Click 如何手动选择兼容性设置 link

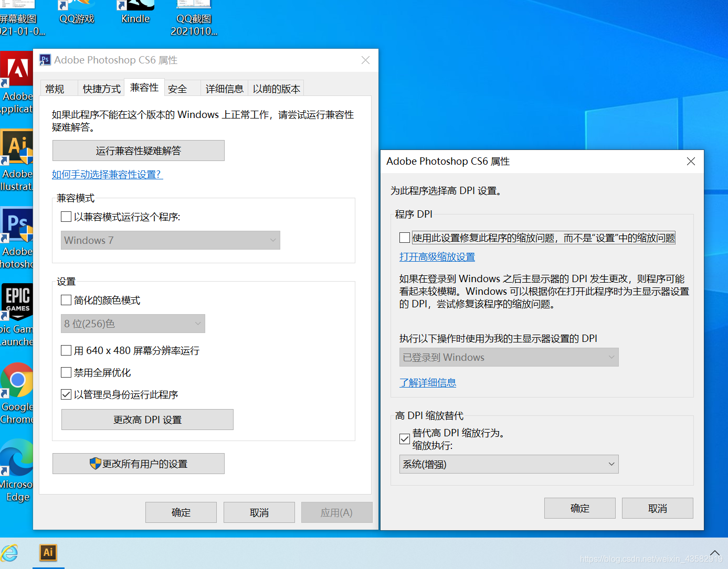pyautogui.click(x=107, y=174)
